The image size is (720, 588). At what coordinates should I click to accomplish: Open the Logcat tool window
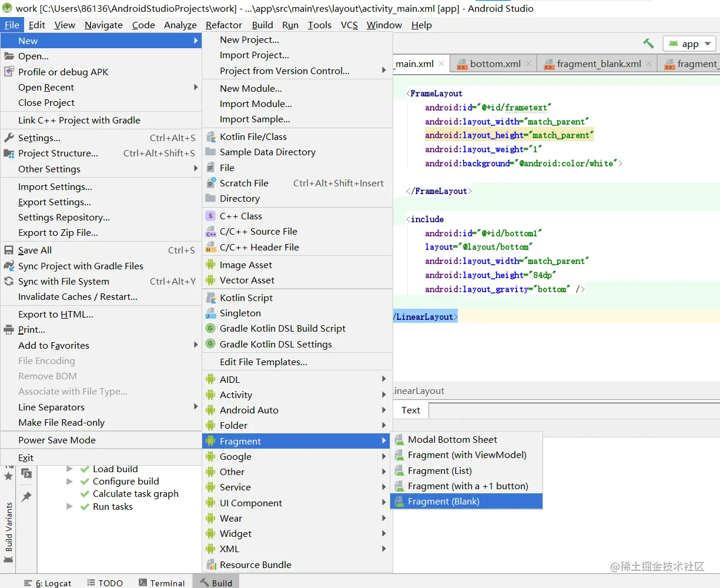(48, 583)
